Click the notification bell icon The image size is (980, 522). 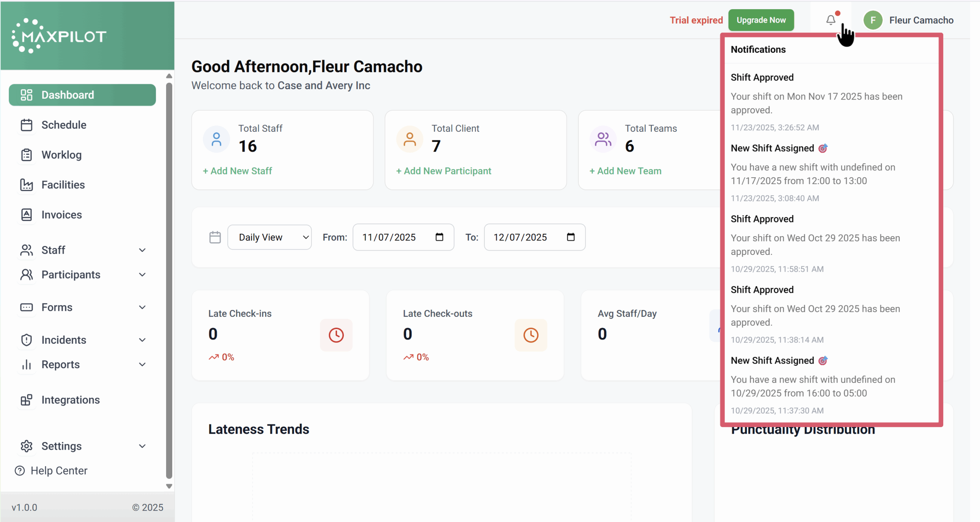830,20
